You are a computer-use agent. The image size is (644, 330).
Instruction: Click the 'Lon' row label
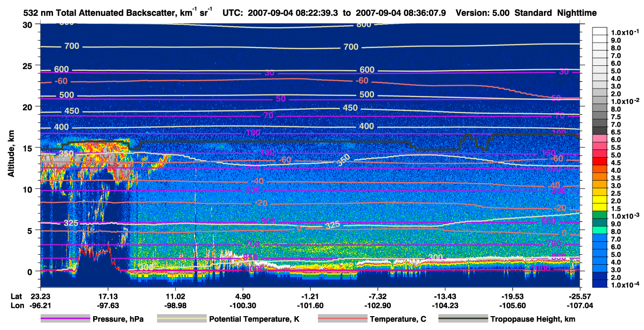[x=17, y=305]
